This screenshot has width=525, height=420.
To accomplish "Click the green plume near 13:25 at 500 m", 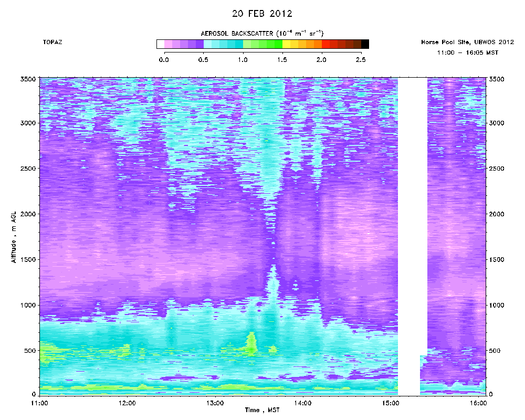I will tap(251, 343).
